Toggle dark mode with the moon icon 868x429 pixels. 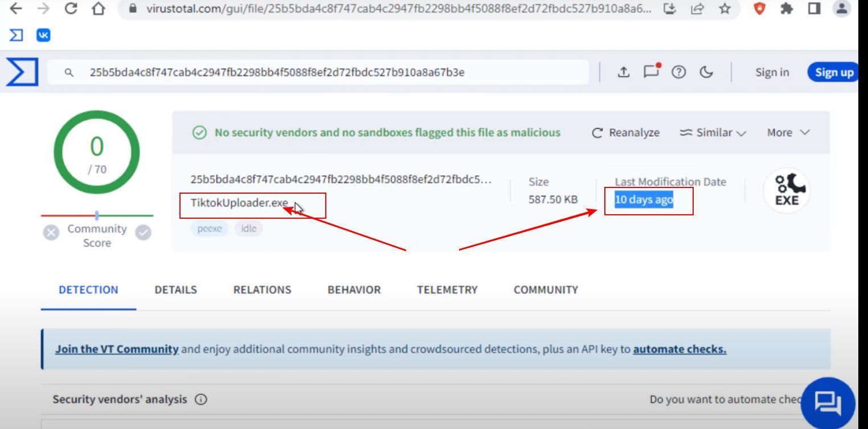(706, 72)
